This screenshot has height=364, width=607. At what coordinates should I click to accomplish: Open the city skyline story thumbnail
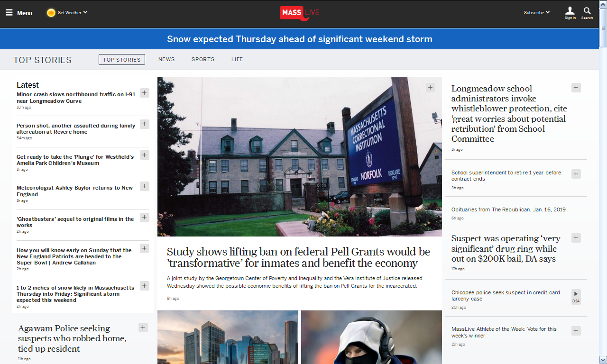click(228, 337)
